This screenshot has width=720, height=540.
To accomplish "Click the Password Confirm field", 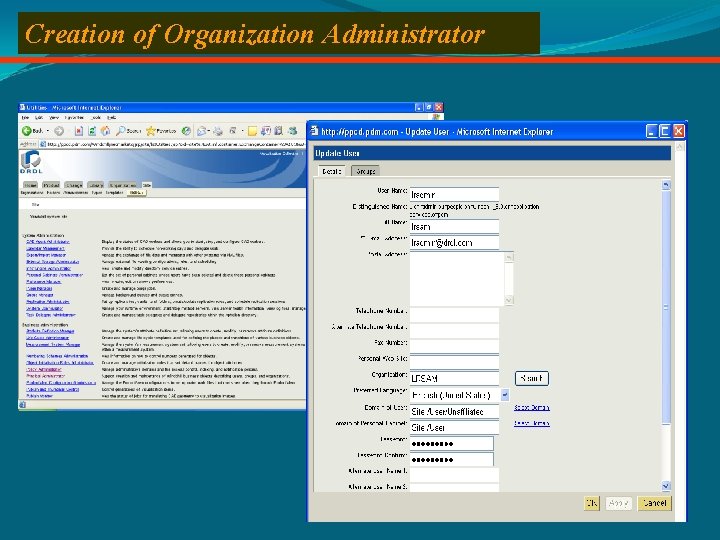I will pos(451,460).
